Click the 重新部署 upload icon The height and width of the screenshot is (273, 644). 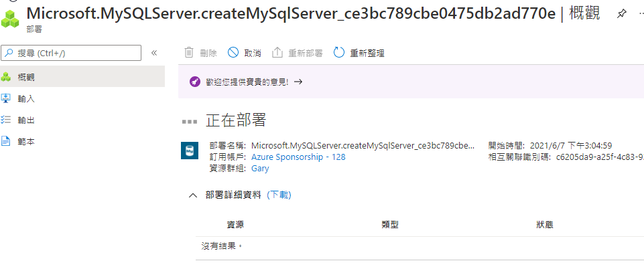point(277,53)
